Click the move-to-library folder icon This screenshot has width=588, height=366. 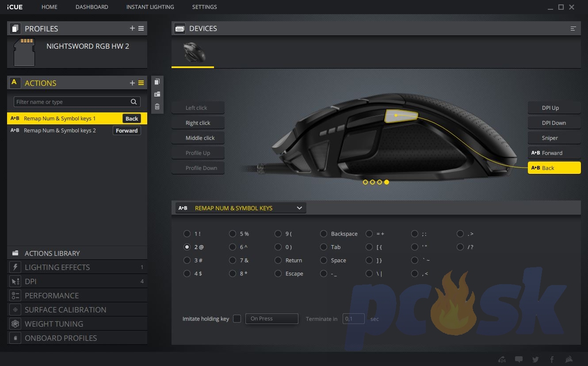pos(157,94)
